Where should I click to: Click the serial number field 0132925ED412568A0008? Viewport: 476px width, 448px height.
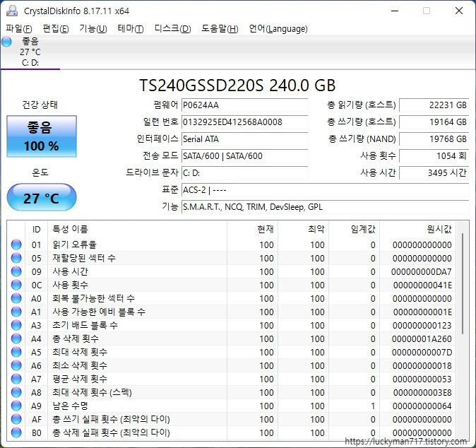pyautogui.click(x=244, y=122)
